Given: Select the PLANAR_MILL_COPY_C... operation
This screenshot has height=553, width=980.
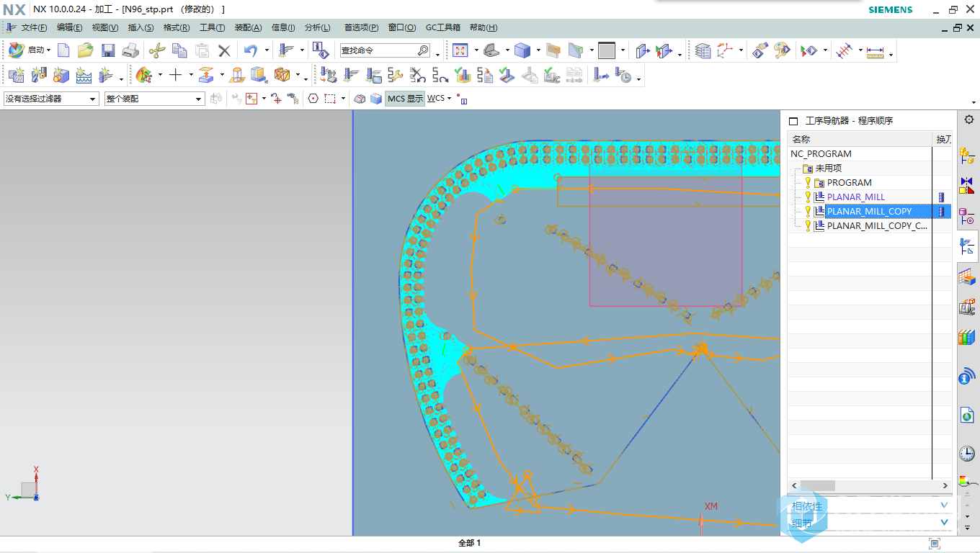Looking at the screenshot, I should click(877, 225).
